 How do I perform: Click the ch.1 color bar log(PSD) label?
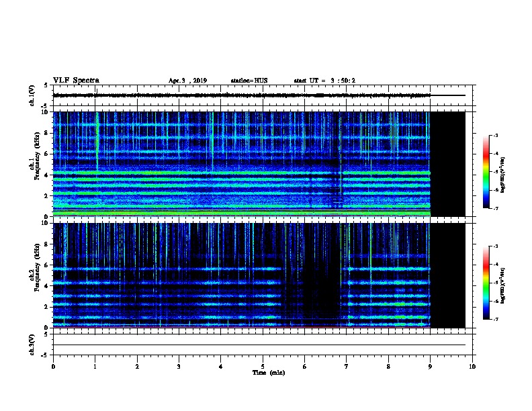point(502,175)
